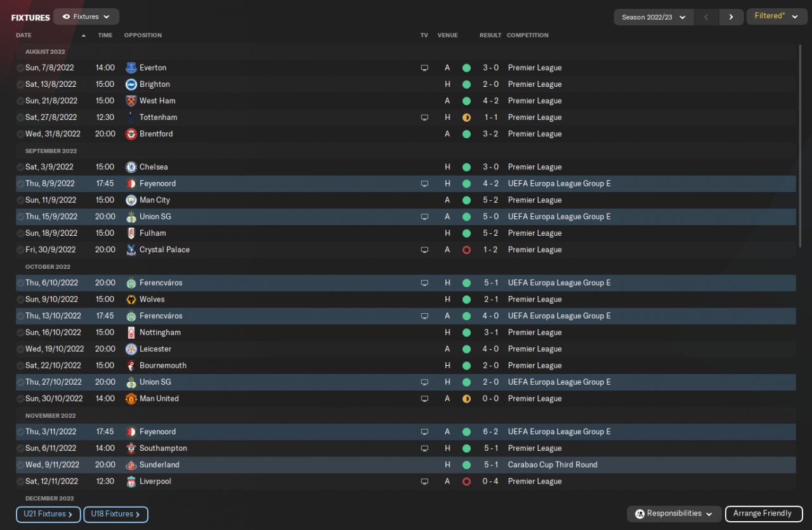
Task: Click the Chelsea club crest icon
Action: tap(131, 167)
